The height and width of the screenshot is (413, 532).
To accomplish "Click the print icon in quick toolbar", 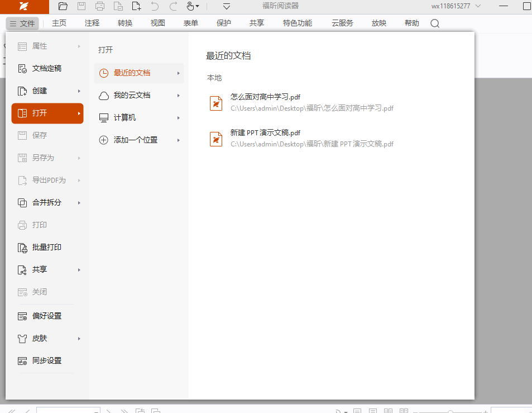I will pos(100,6).
